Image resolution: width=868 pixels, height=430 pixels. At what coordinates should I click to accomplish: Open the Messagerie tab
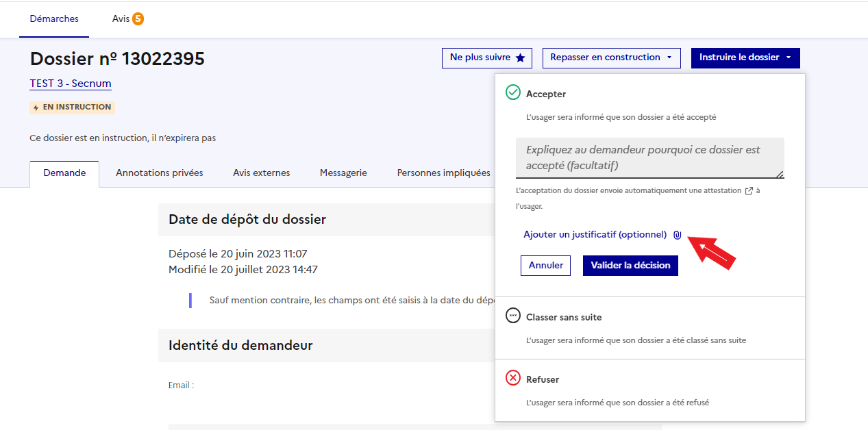(x=343, y=173)
